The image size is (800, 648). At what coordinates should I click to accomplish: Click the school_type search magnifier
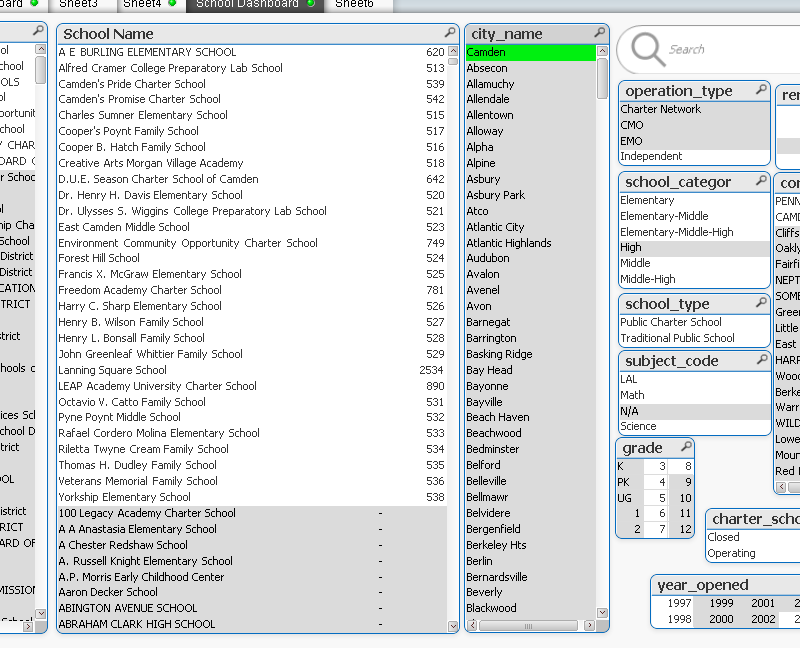pyautogui.click(x=760, y=304)
